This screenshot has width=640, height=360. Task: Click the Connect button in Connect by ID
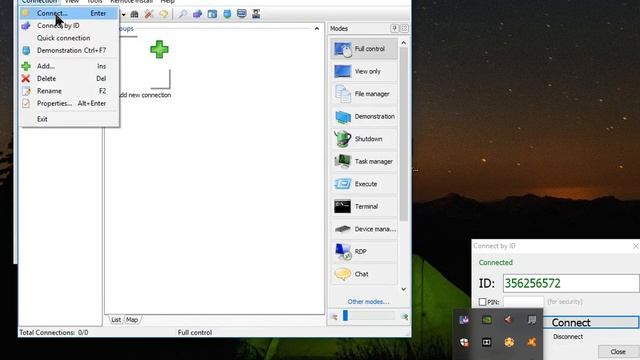point(591,322)
